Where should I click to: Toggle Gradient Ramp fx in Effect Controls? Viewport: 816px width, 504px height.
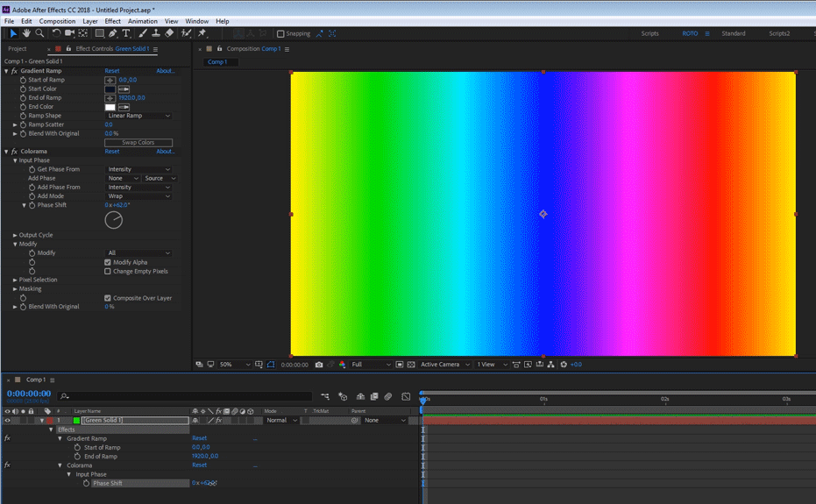15,71
